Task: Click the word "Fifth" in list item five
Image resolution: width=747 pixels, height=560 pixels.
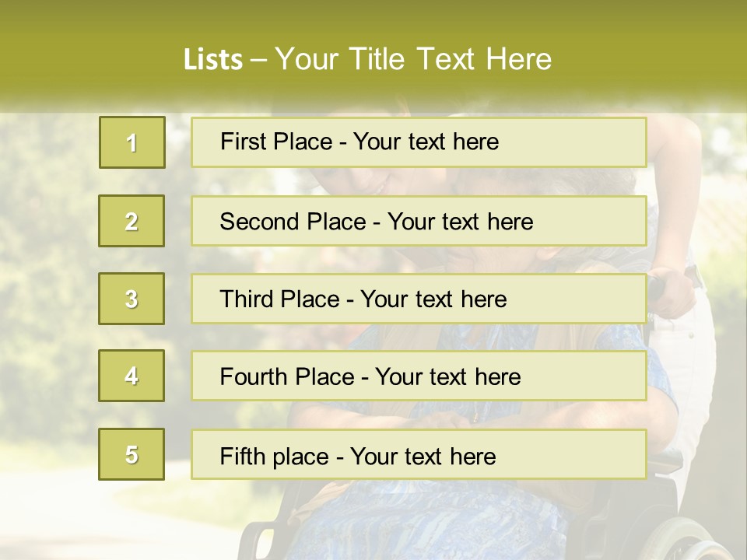Action: click(x=242, y=456)
